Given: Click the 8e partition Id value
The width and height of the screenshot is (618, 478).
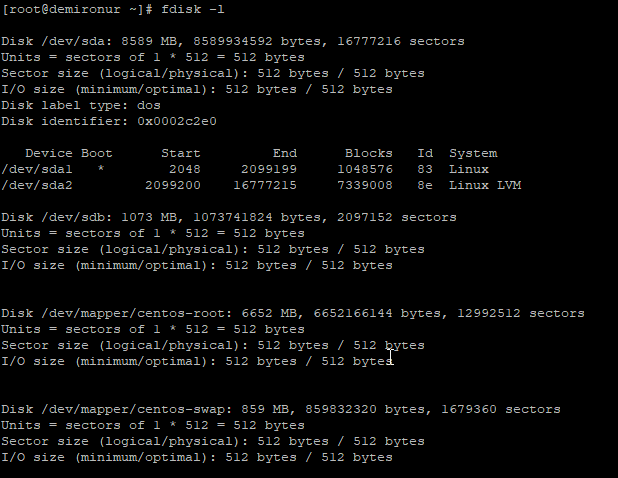Looking at the screenshot, I should coord(425,185).
